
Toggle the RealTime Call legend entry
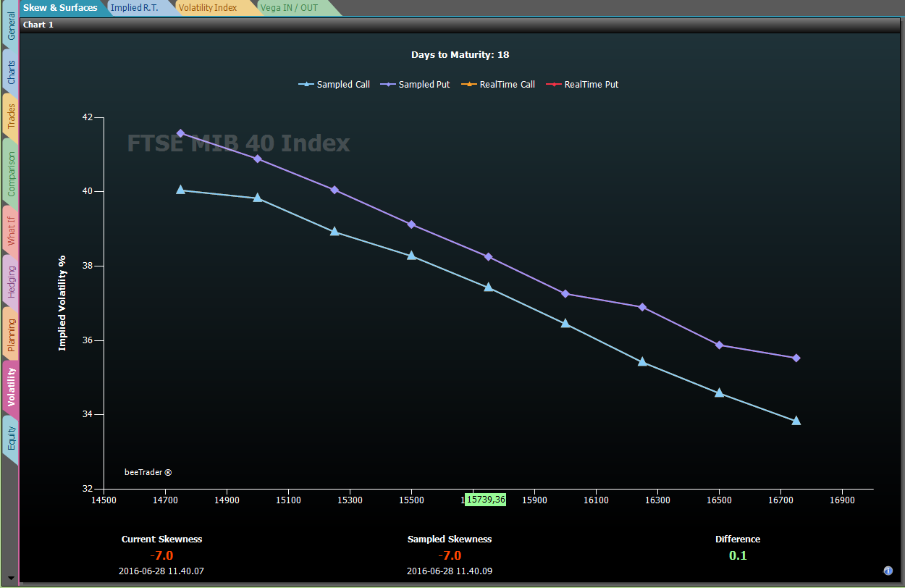(498, 85)
